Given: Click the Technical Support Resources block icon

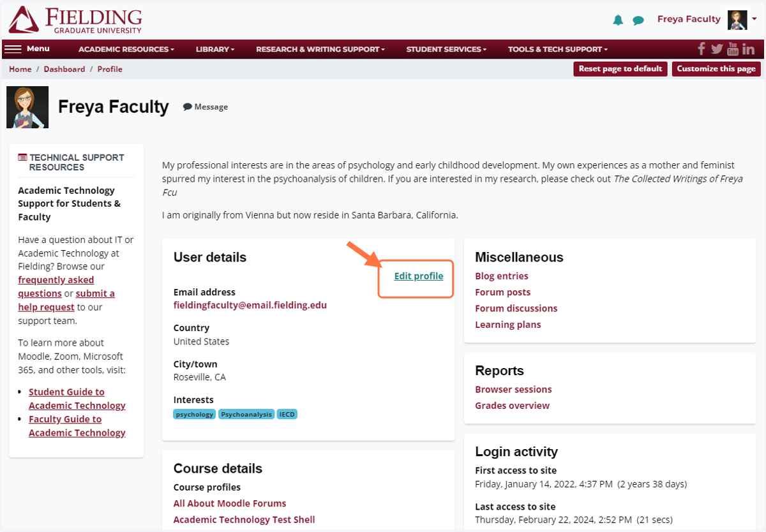Looking at the screenshot, I should [22, 158].
